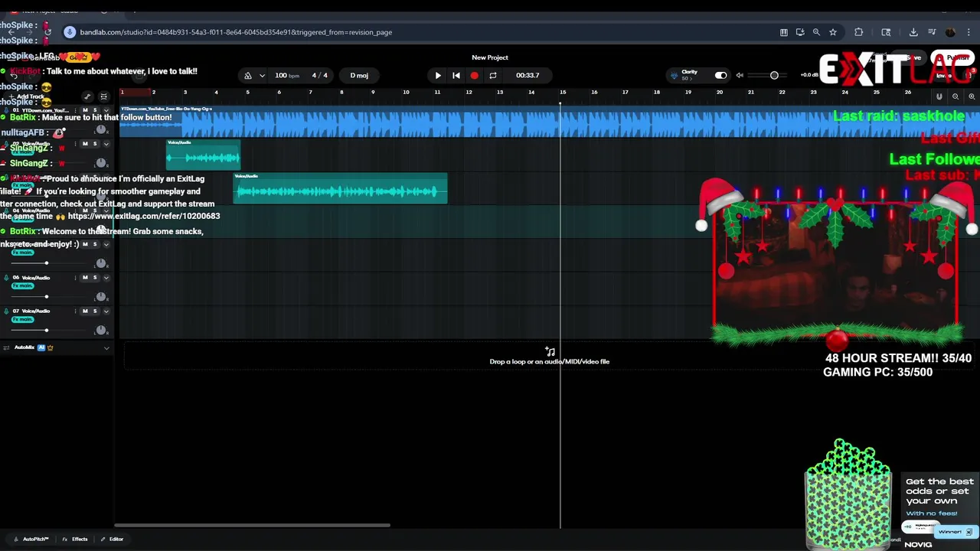980x551 pixels.
Task: Click the Clarity mastering icon
Action: pos(674,75)
